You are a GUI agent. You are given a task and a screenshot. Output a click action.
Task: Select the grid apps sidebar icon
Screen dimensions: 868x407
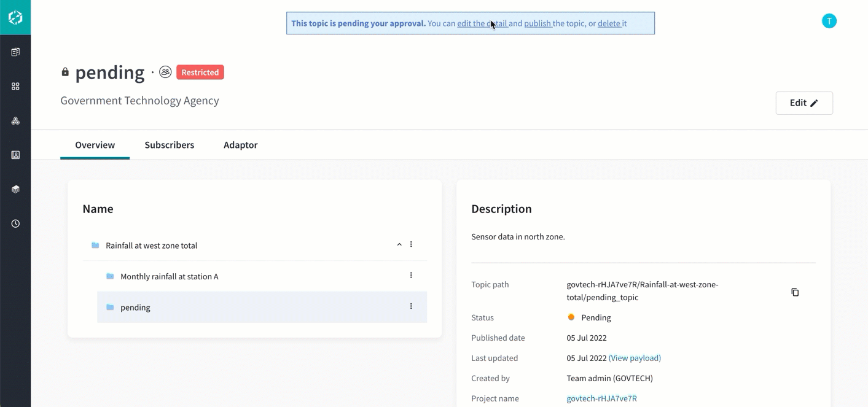[x=15, y=86]
